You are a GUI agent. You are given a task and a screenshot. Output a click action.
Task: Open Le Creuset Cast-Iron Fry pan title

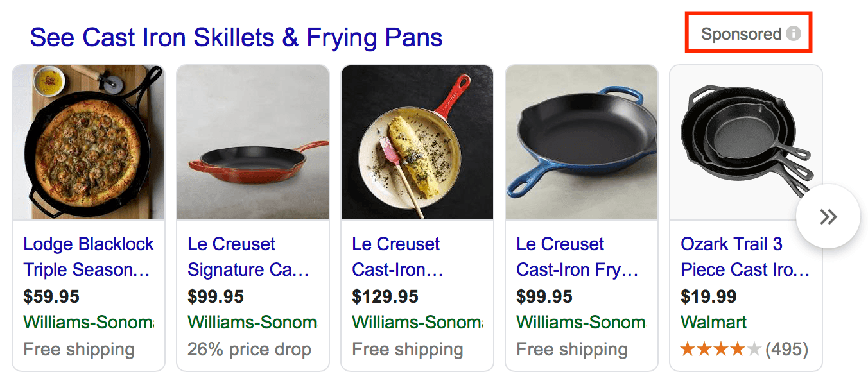(577, 257)
